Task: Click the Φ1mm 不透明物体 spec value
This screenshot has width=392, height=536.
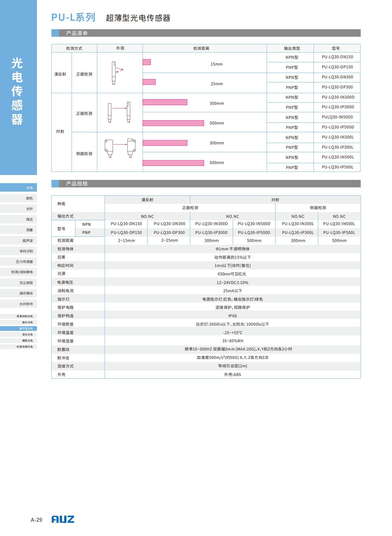Action: 232,249
